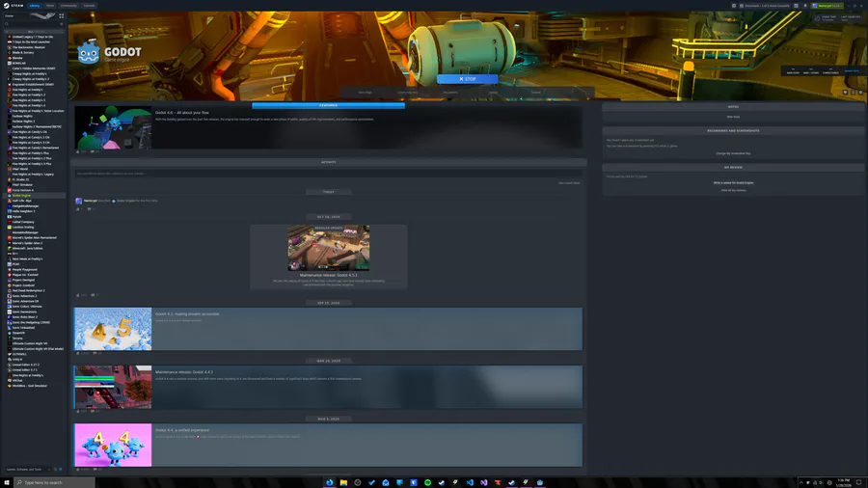This screenshot has height=488, width=868.
Task: Open the announcements icon left of Downloads
Action: [734, 6]
